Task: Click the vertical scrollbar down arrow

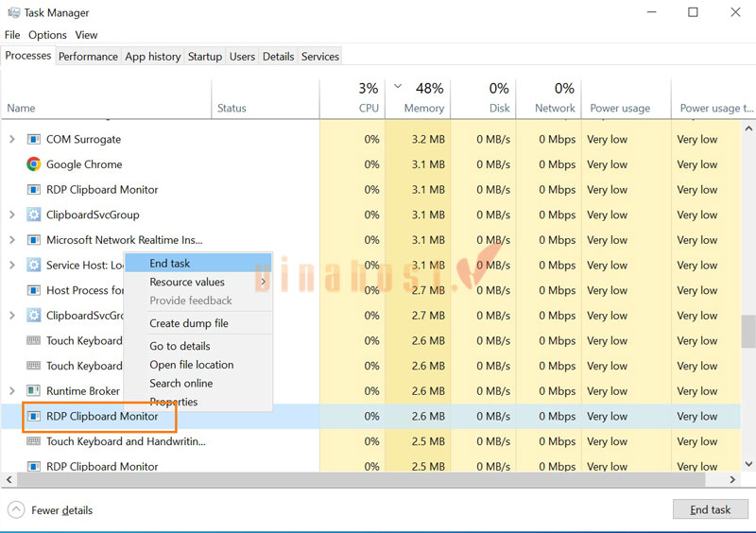Action: pos(748,464)
